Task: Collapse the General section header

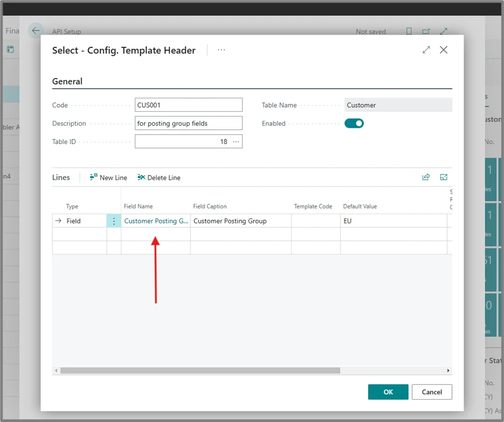Action: coord(67,81)
